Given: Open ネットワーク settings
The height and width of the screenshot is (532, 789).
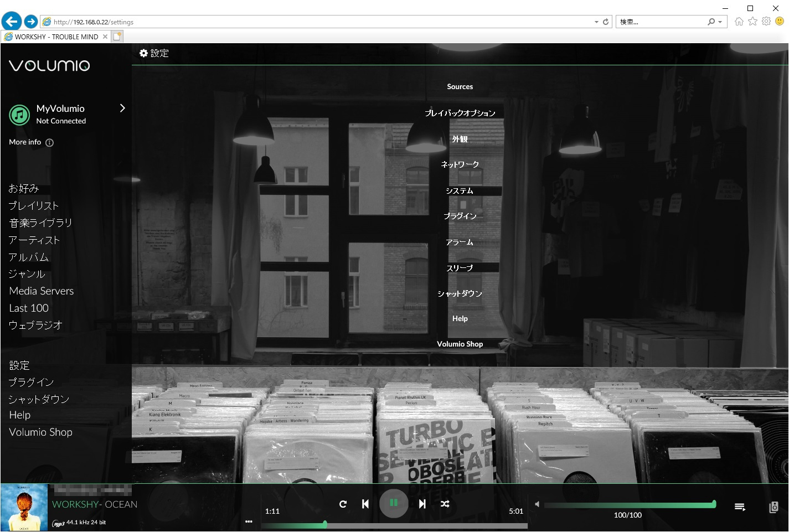Looking at the screenshot, I should tap(460, 164).
